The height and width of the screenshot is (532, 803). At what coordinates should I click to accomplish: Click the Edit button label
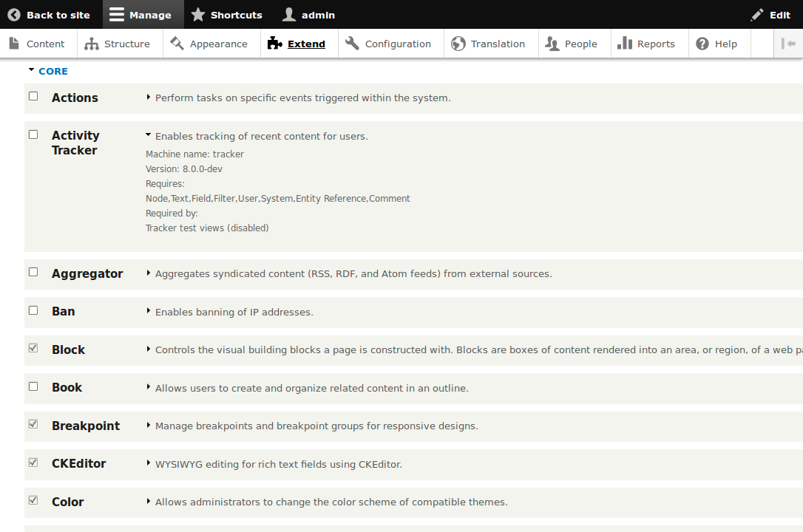coord(780,16)
